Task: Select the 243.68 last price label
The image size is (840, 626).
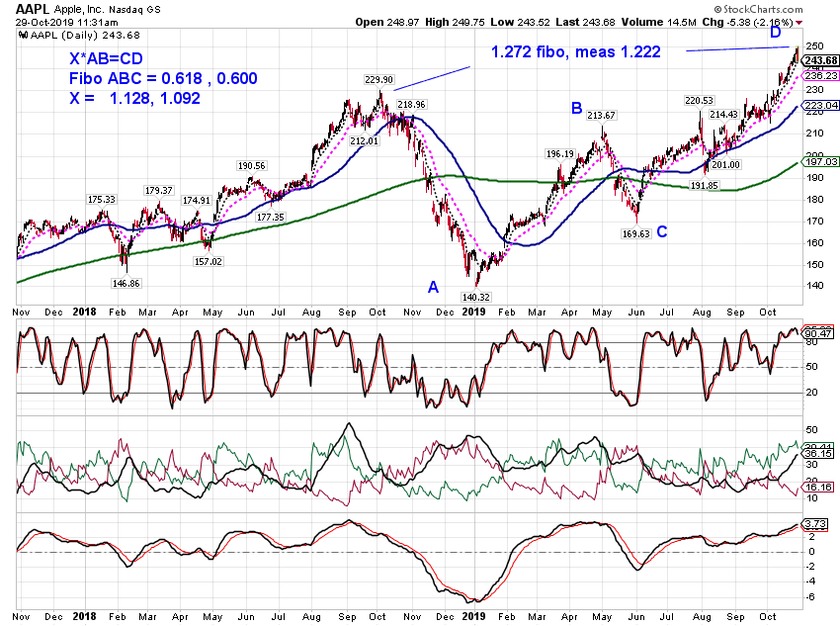Action: 820,60
